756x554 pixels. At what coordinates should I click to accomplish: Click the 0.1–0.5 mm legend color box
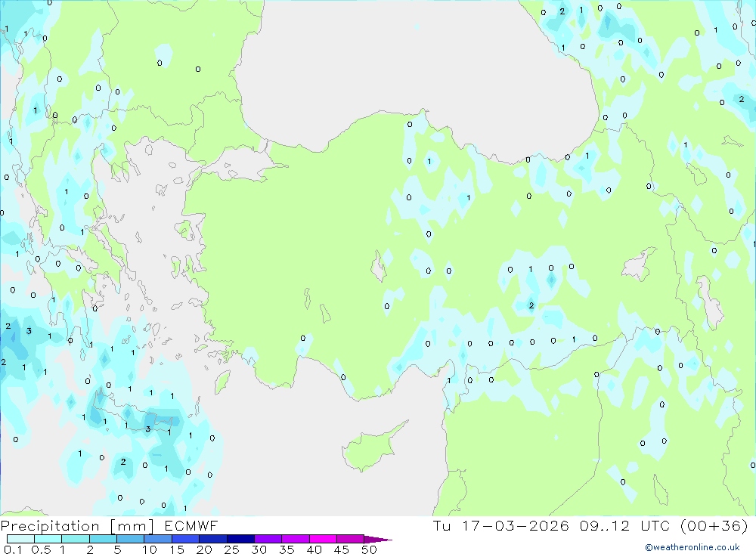click(x=20, y=539)
